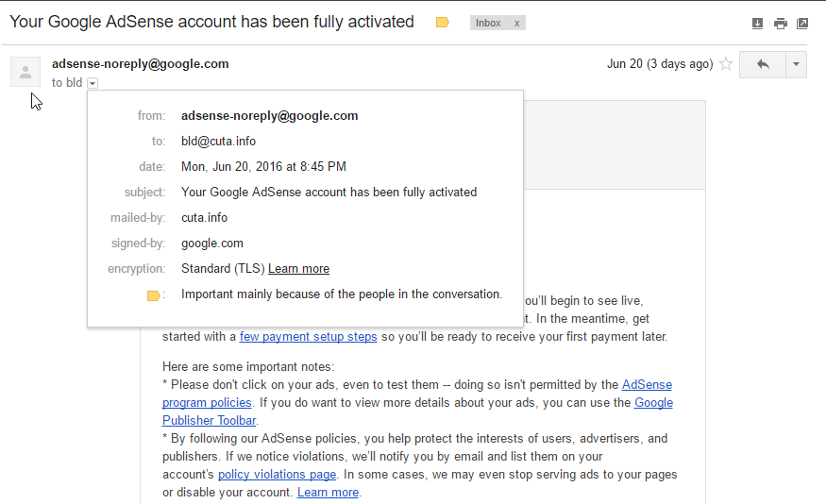Open the "few payment setup steps" link
Viewport: 826px width, 504px height.
coord(308,337)
